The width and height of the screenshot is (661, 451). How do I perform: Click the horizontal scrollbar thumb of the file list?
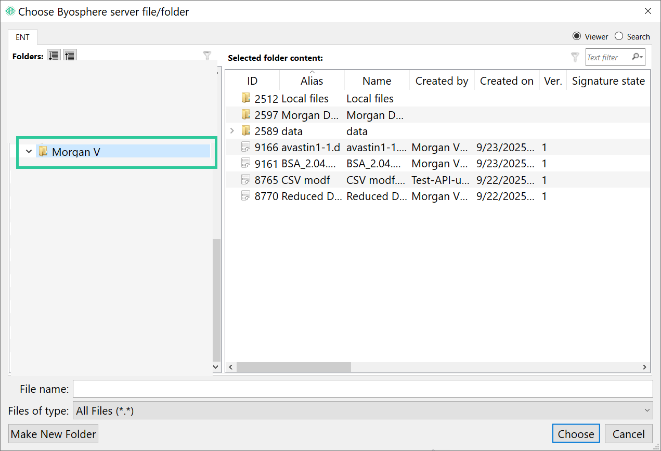point(293,367)
